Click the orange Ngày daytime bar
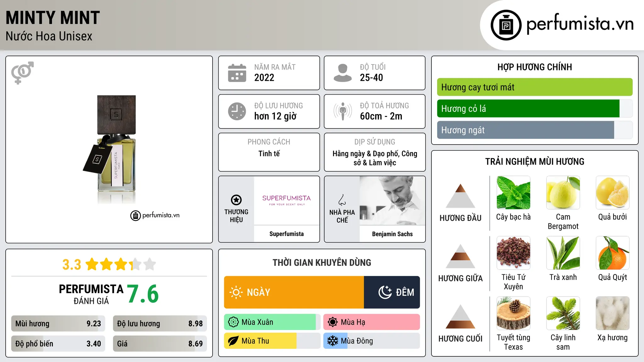Image resolution: width=644 pixels, height=362 pixels. click(294, 292)
